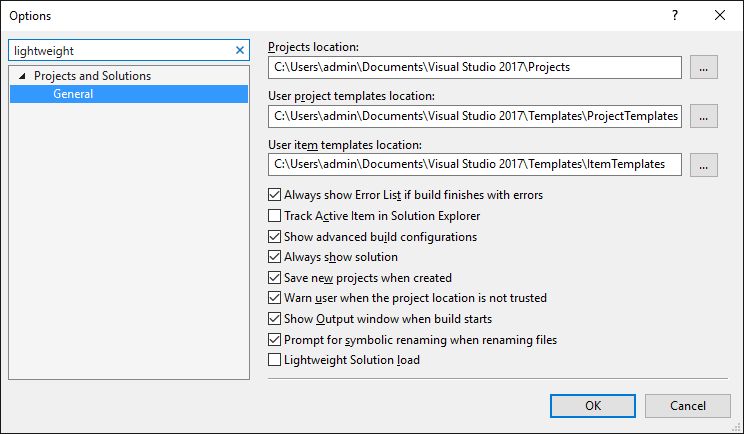Clear the lightweight search text
Screen dimensions: 744x434
[x=240, y=50]
